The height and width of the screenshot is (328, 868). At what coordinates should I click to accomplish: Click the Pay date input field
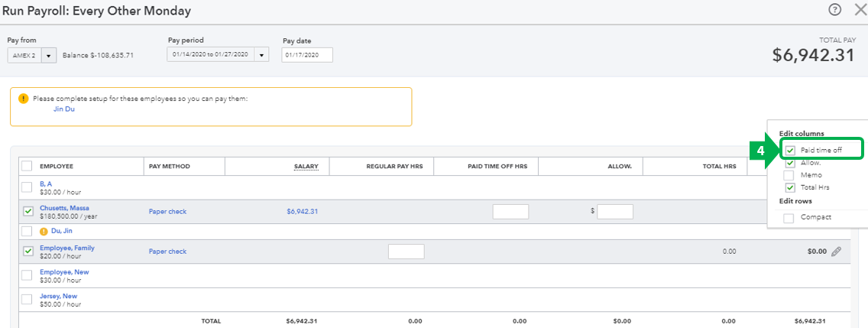(x=307, y=55)
